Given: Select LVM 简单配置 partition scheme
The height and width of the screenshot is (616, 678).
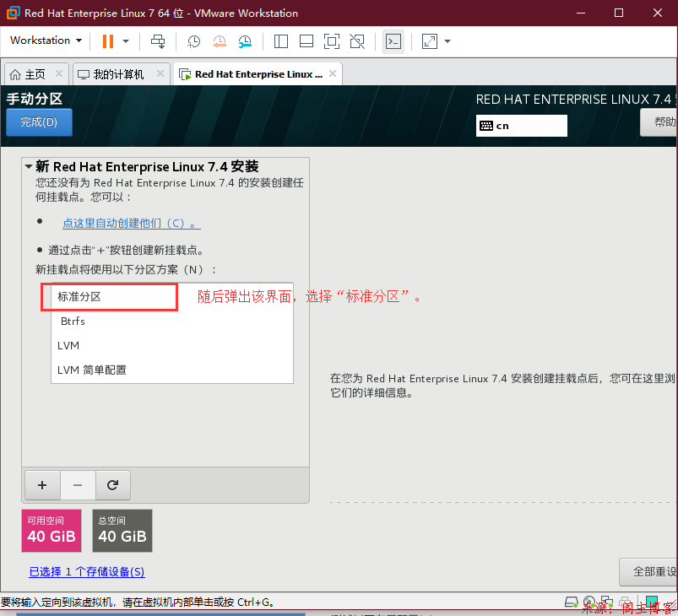Looking at the screenshot, I should (x=172, y=370).
